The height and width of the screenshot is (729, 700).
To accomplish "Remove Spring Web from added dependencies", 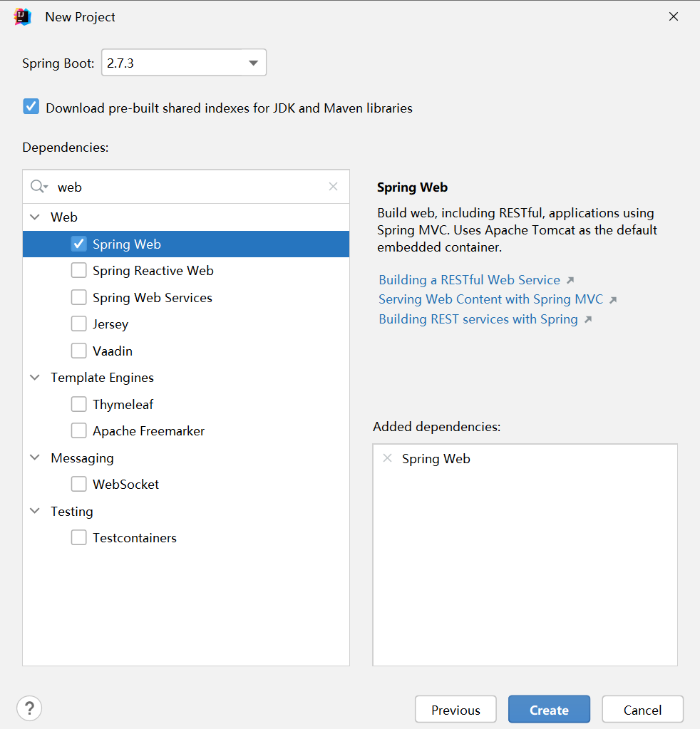I will 387,458.
